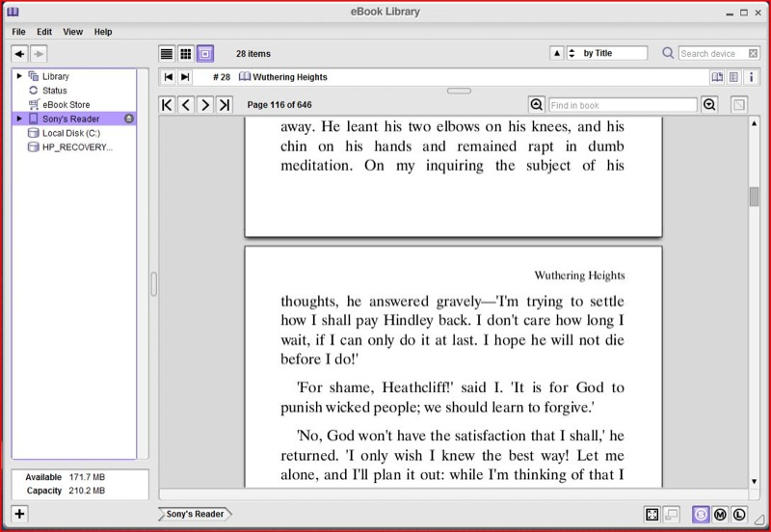Click the page scroll up arrow
771x532 pixels.
point(754,123)
